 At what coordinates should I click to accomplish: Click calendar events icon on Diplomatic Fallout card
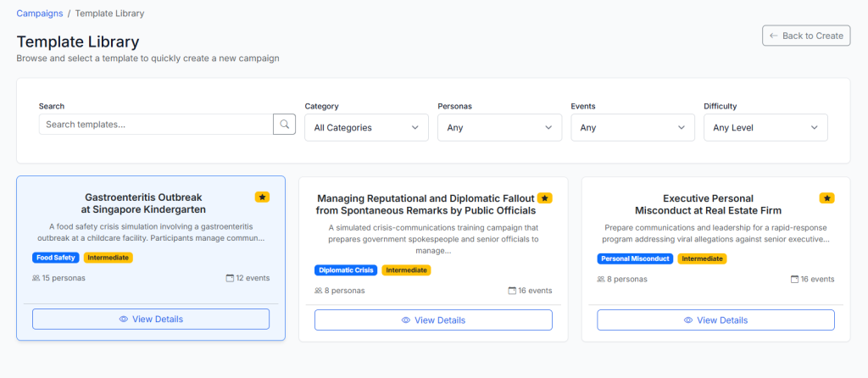(x=512, y=291)
